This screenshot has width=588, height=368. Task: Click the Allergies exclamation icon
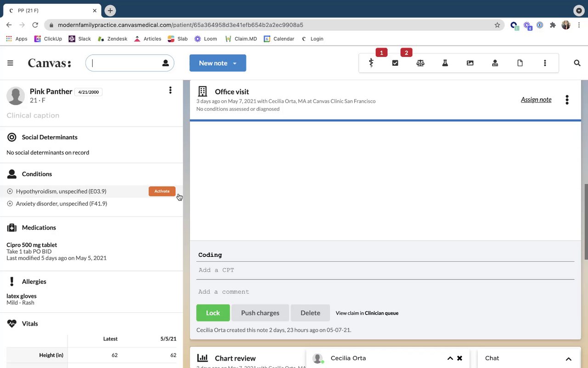click(x=12, y=281)
